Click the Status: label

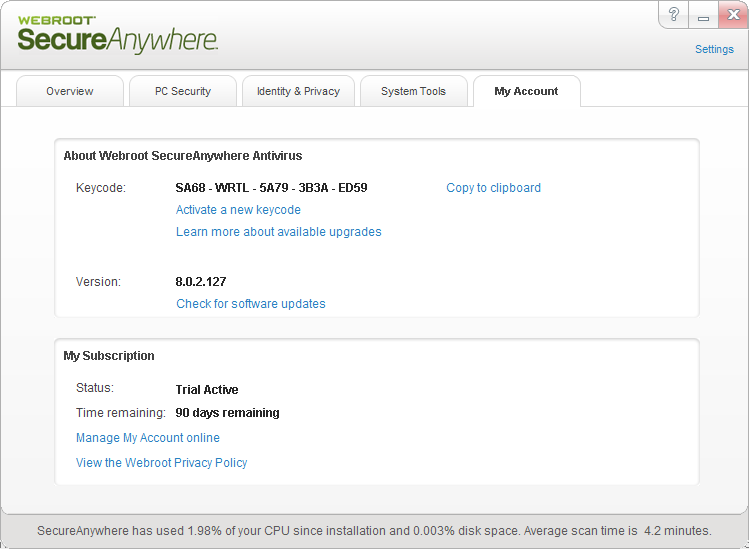point(95,388)
